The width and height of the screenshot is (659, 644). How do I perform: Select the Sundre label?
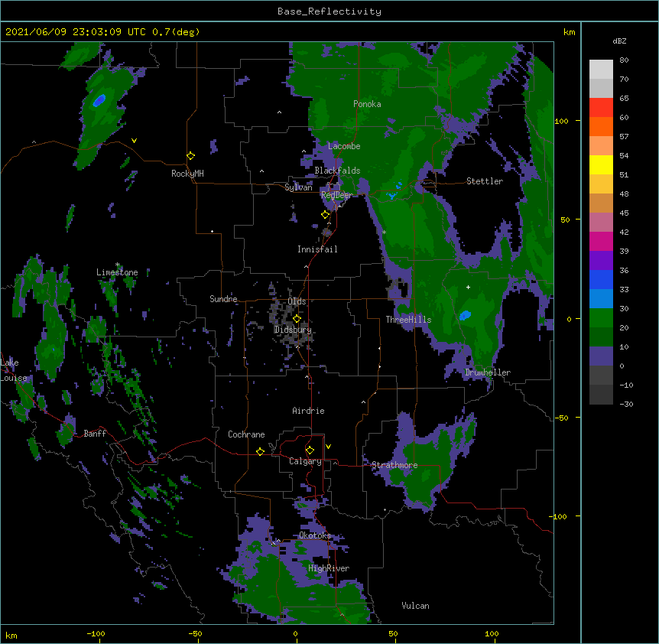(x=223, y=299)
